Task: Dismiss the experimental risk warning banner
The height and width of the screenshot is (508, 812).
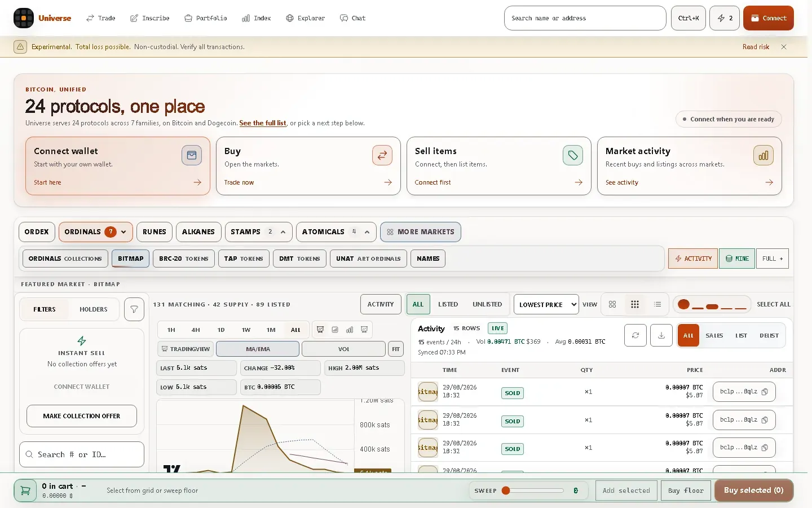Action: (784, 47)
